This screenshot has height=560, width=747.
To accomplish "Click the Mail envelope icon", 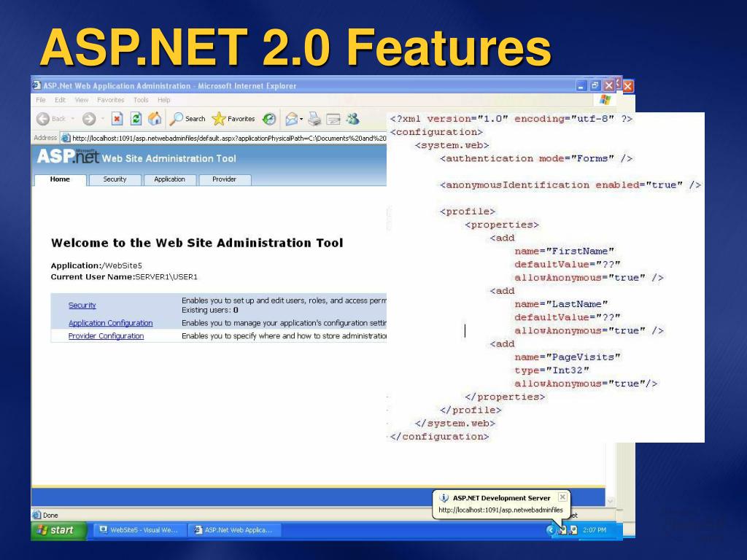I will click(x=291, y=119).
